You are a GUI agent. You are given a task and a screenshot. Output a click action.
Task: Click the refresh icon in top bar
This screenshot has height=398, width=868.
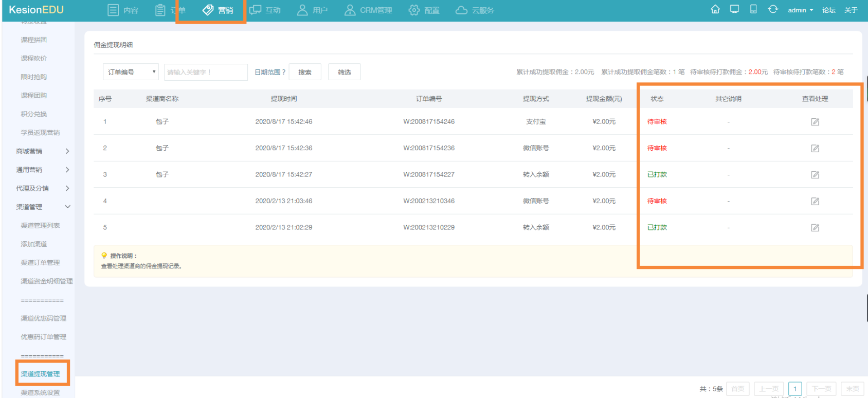tap(773, 9)
